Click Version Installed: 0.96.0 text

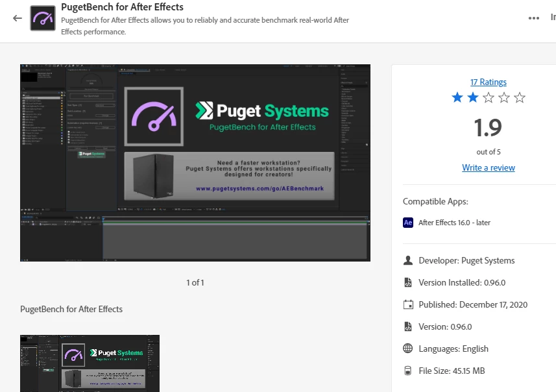click(x=462, y=283)
